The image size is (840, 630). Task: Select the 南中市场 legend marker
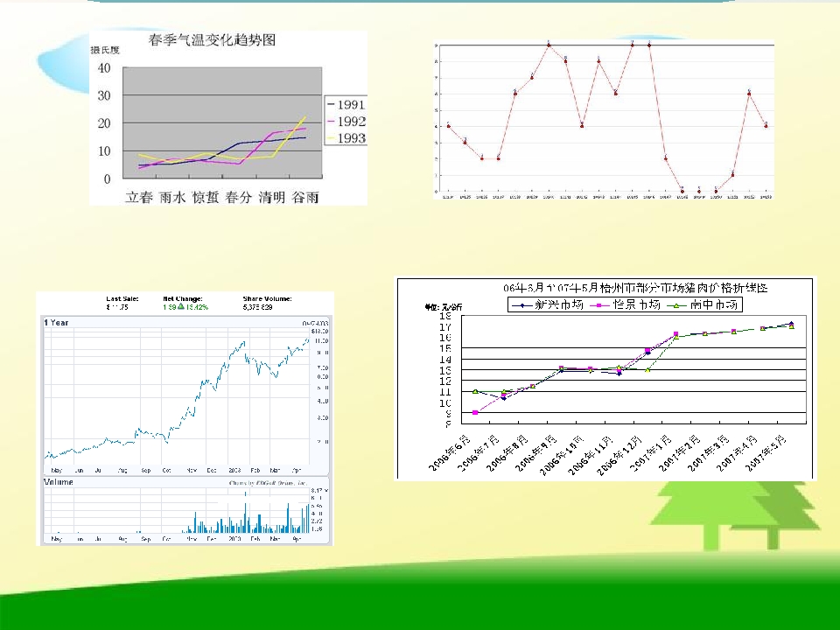click(x=675, y=305)
